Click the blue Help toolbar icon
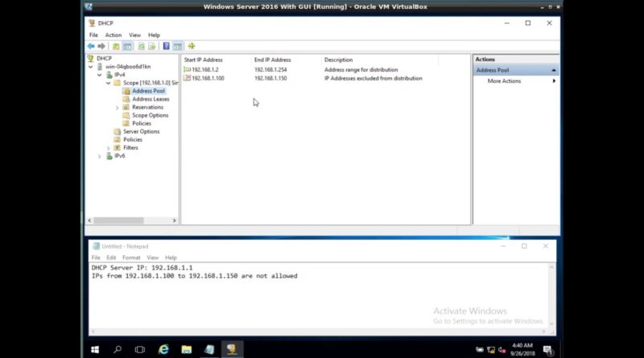The image size is (644, 358). pos(167,47)
